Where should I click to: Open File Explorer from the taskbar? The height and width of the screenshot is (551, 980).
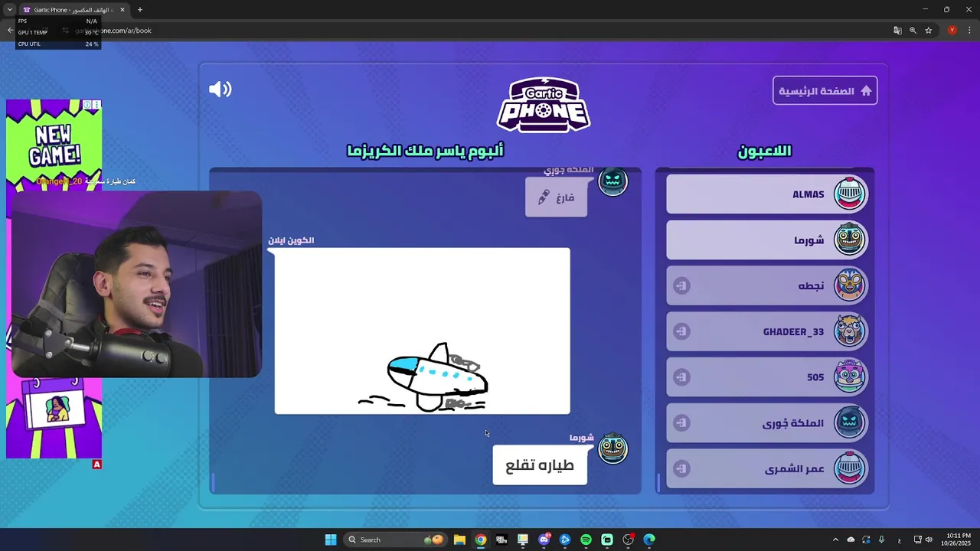click(459, 540)
